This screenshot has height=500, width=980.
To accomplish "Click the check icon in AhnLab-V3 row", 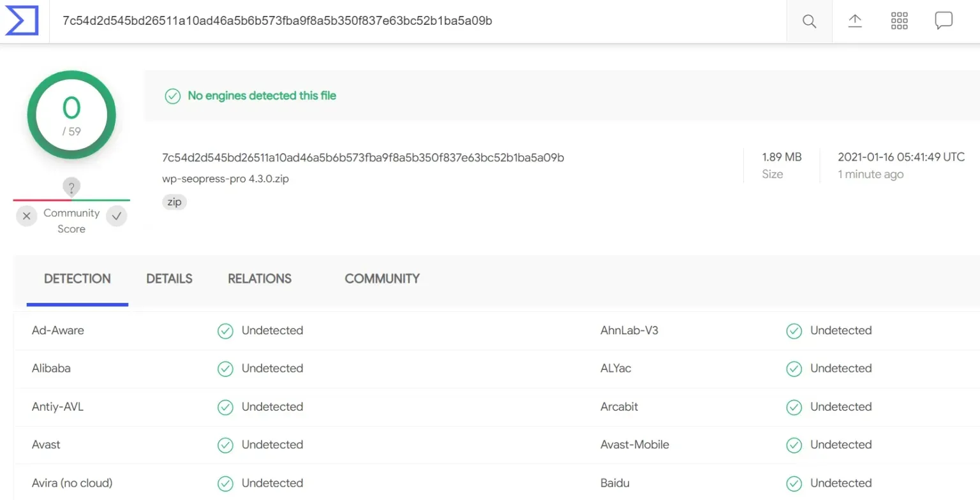I will click(794, 331).
